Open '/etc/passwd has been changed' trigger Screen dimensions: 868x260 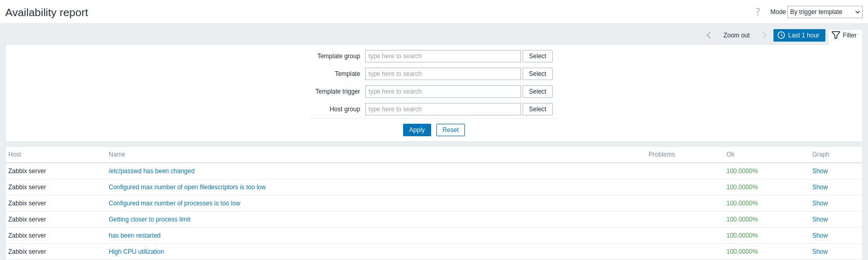pyautogui.click(x=151, y=171)
